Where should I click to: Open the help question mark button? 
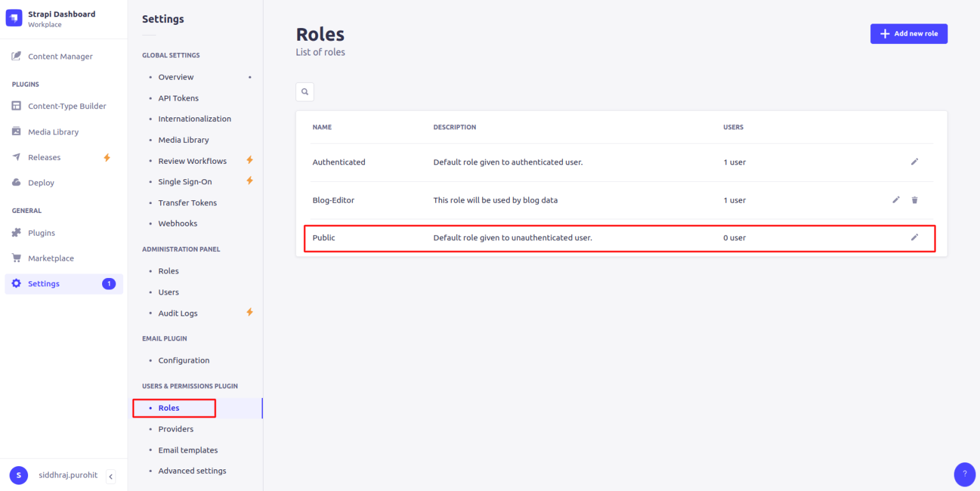coord(964,474)
